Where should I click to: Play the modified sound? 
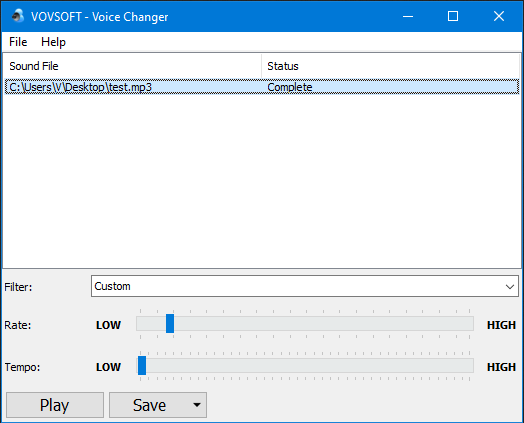55,405
